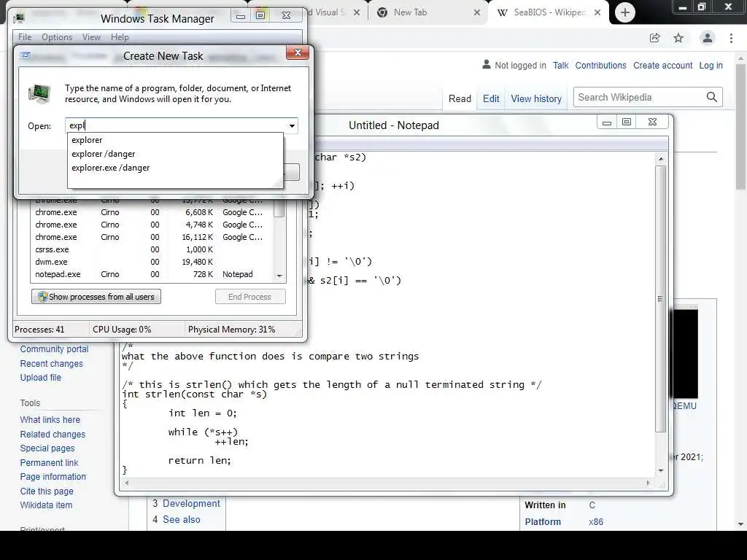Open the Wikidata item link
Viewport: 747px width, 560px height.
coord(46,505)
